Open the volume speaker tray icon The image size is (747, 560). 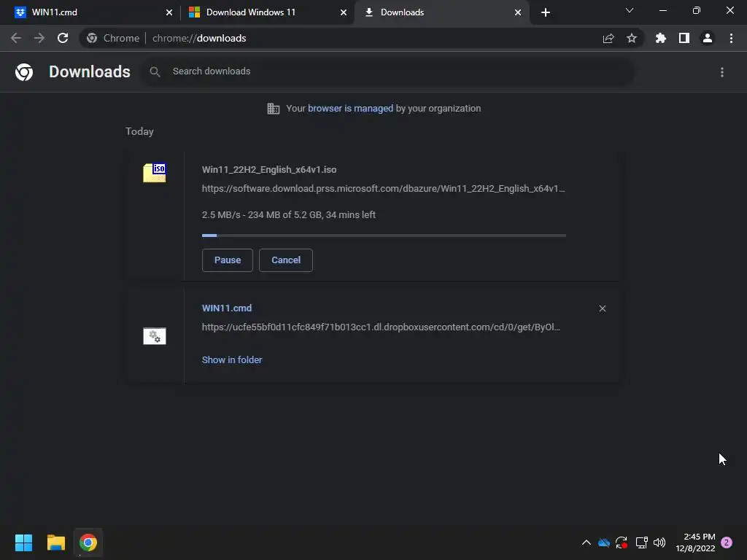click(659, 542)
